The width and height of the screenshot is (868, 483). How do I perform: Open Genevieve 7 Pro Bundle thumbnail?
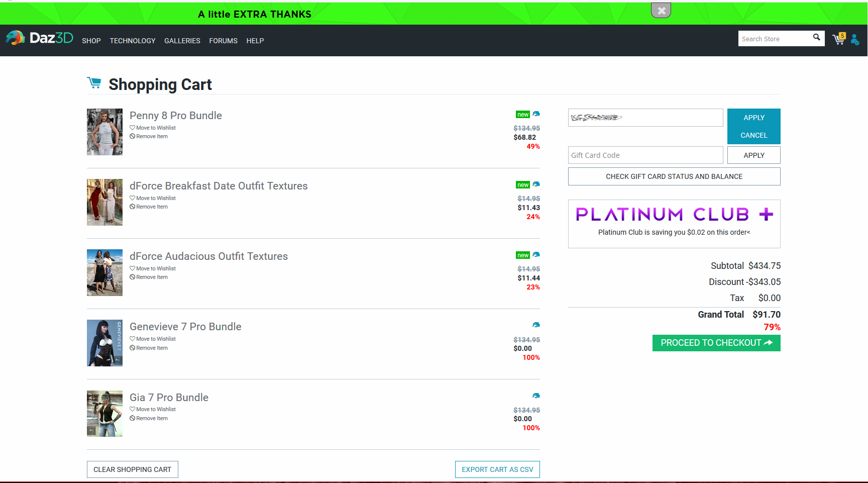click(x=104, y=343)
